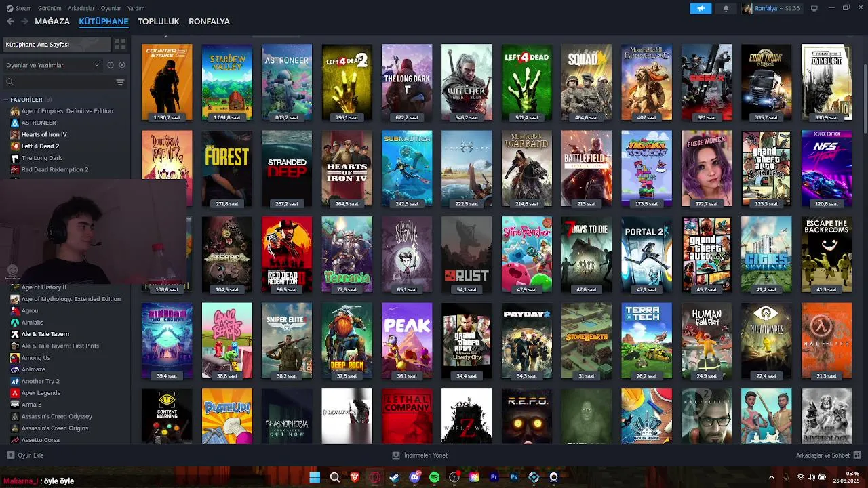The image size is (868, 488).
Task: Open Adobe Premiere Pro from taskbar
Action: tap(494, 477)
